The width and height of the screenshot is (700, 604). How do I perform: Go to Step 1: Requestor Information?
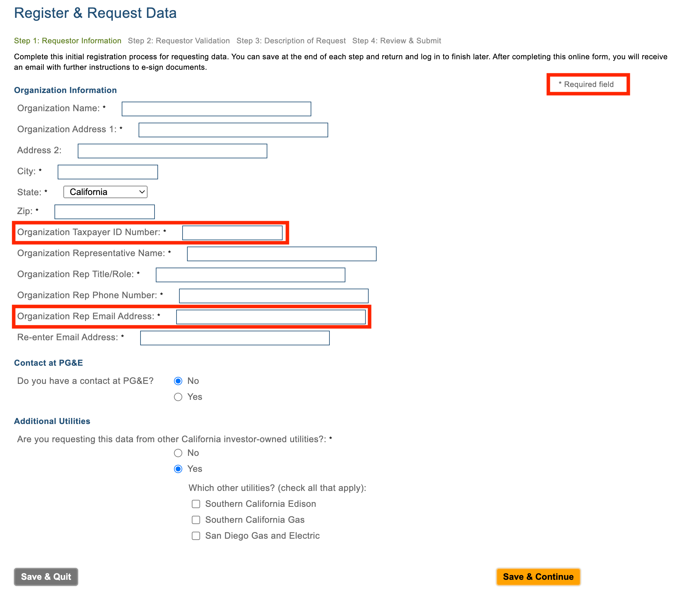(x=68, y=41)
